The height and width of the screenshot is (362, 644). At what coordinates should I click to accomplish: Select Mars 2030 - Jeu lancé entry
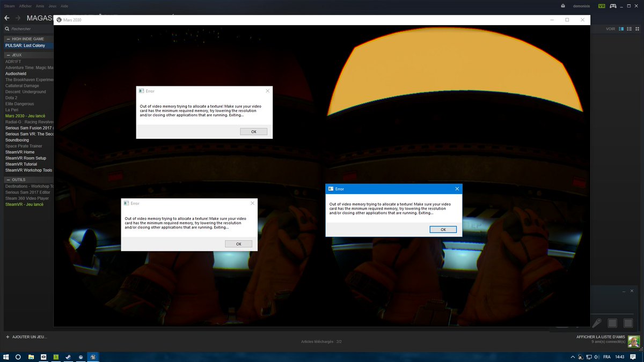(x=25, y=116)
